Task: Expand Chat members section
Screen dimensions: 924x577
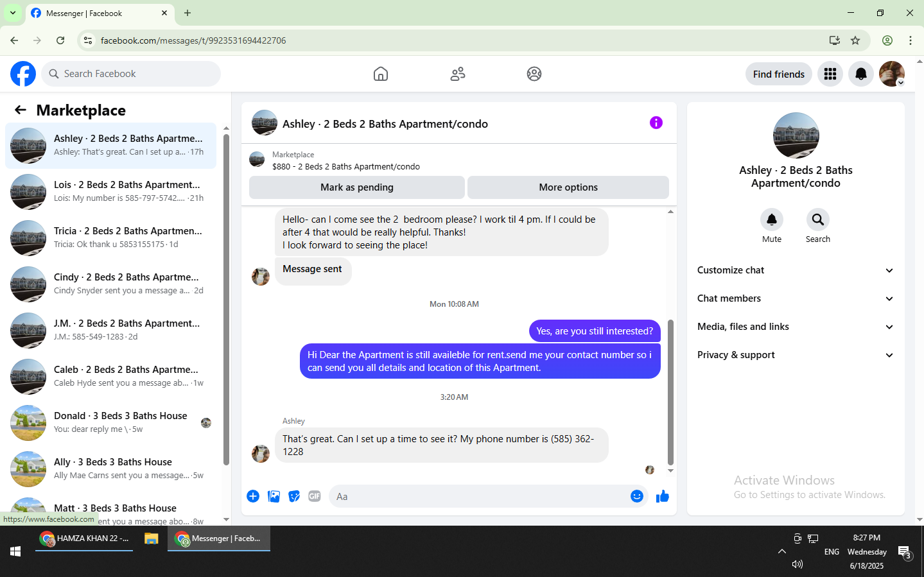Action: click(x=796, y=298)
